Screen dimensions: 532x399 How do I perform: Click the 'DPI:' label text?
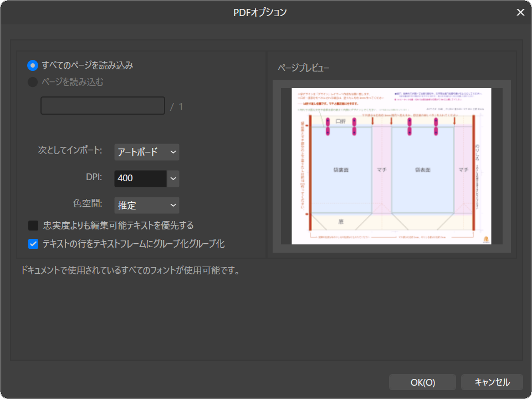point(93,177)
